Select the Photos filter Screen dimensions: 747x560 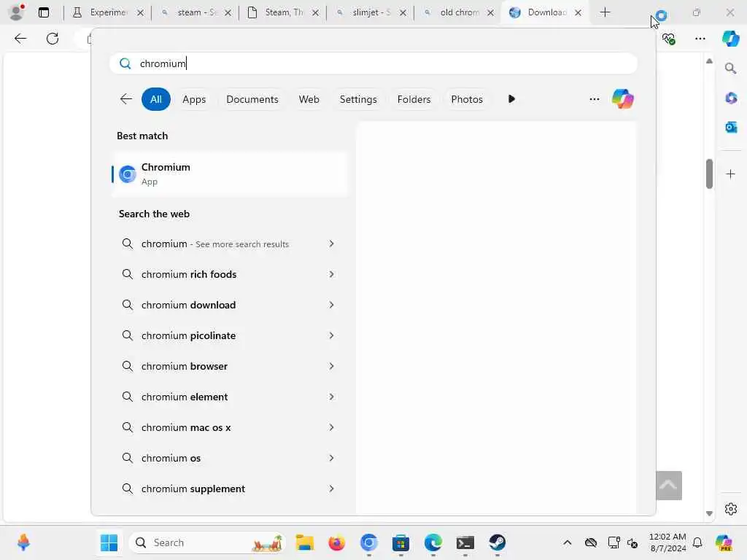[x=467, y=99]
